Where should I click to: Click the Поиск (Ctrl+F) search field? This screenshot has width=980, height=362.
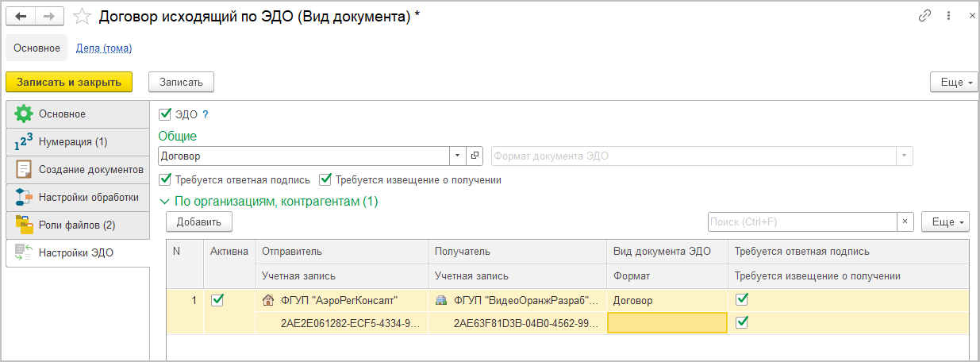coord(801,221)
